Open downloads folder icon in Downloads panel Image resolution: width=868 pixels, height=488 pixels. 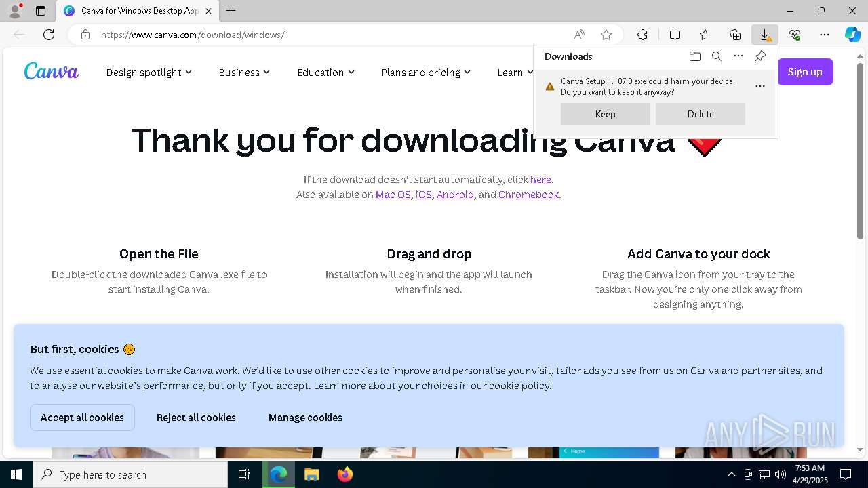point(694,56)
